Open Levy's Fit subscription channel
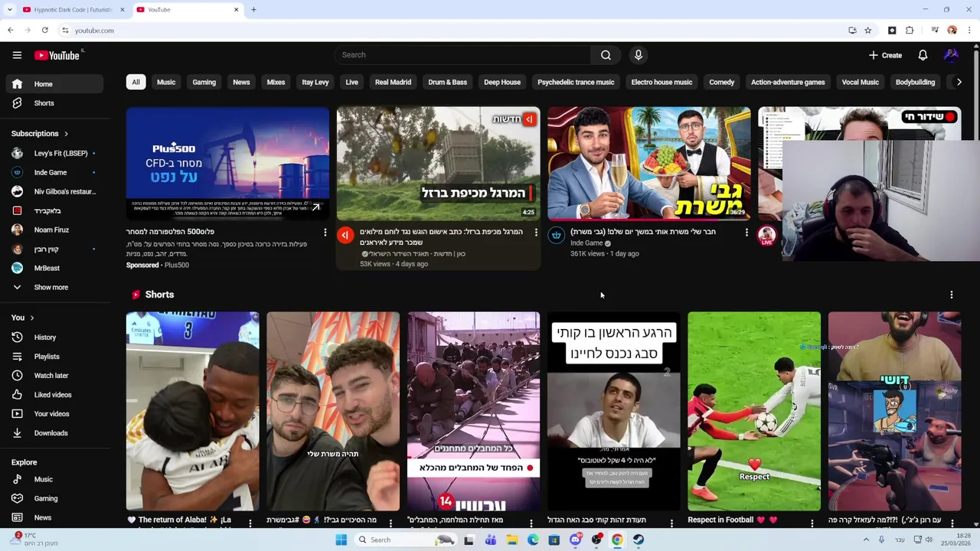980x551 pixels. (x=54, y=153)
